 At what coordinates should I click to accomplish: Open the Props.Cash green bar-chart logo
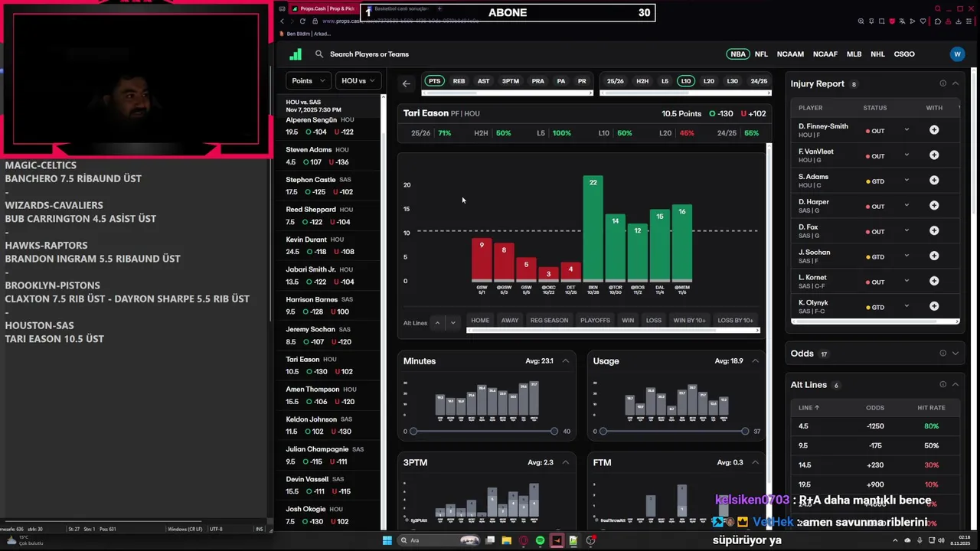click(x=296, y=54)
